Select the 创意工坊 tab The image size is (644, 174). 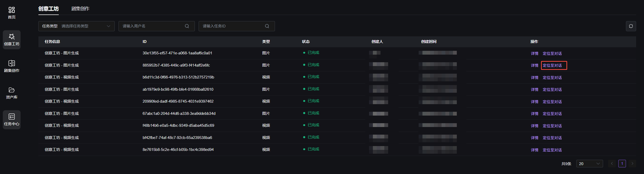(x=49, y=9)
